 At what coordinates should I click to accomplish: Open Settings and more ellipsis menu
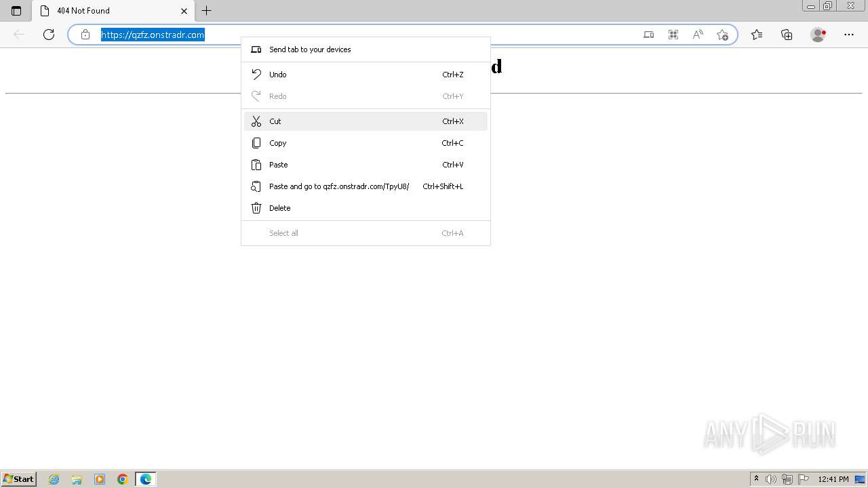[x=849, y=35]
